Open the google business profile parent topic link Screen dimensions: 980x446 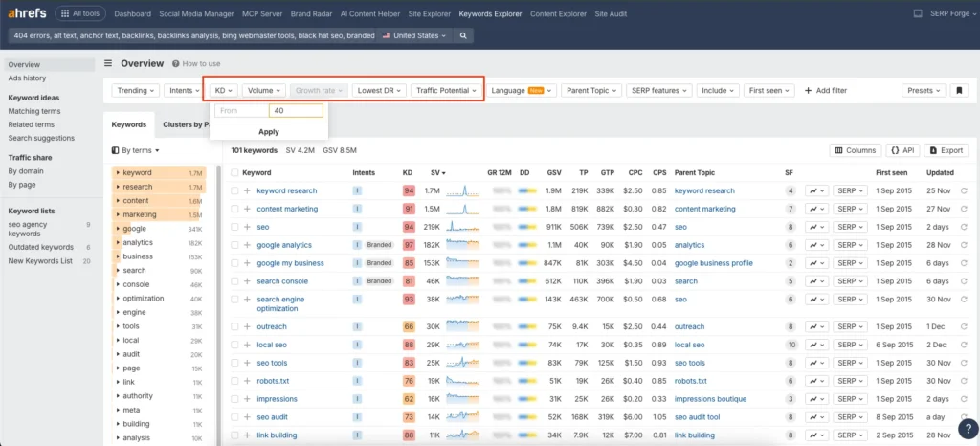tap(714, 263)
